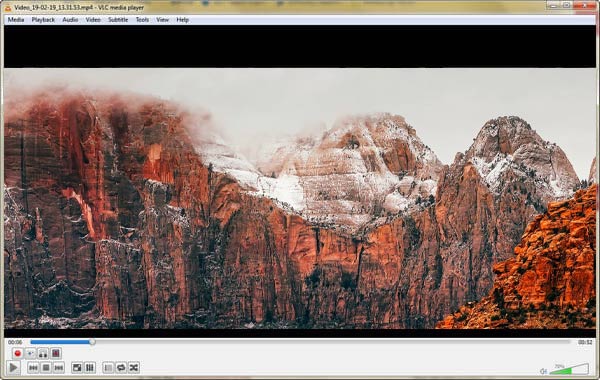Viewport: 600px width, 380px height.
Task: Skip to the next media item
Action: coord(59,368)
